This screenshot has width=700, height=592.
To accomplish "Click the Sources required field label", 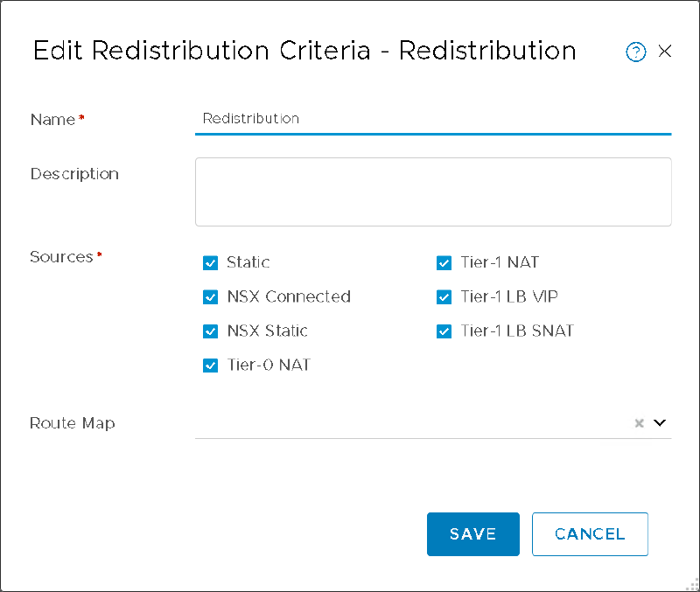I will tap(59, 256).
